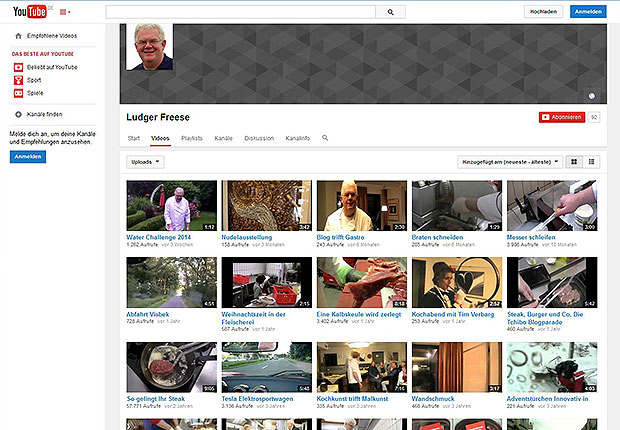
Task: Open the Hinzugefügt am sort dropdown
Action: pyautogui.click(x=510, y=161)
